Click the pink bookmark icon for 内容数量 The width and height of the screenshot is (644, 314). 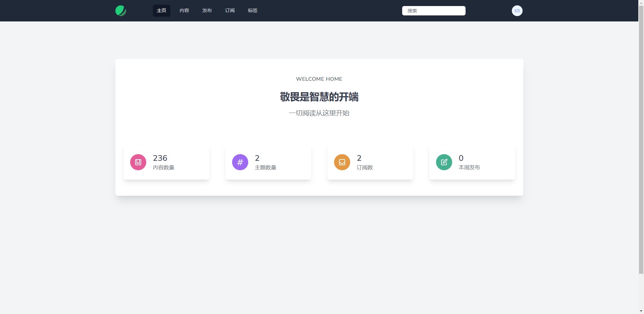pyautogui.click(x=138, y=162)
